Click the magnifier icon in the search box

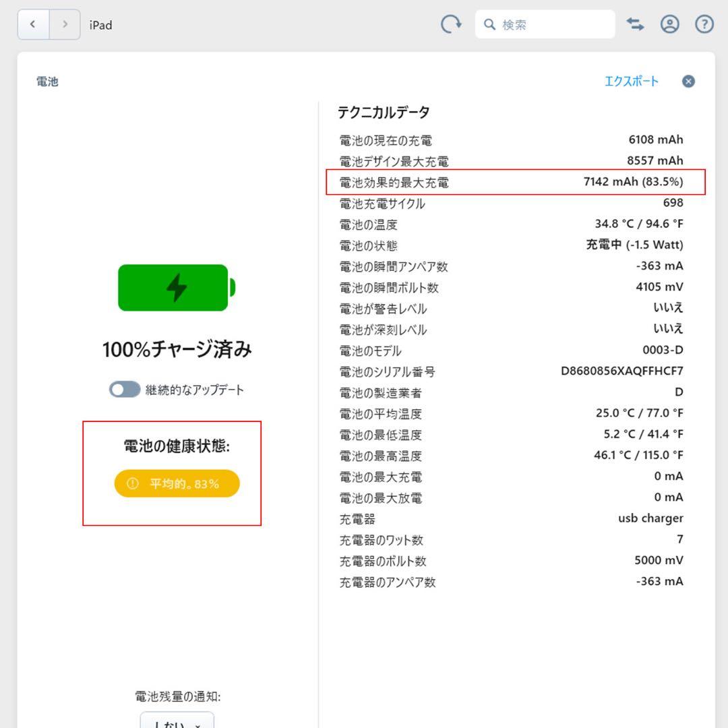tap(489, 24)
